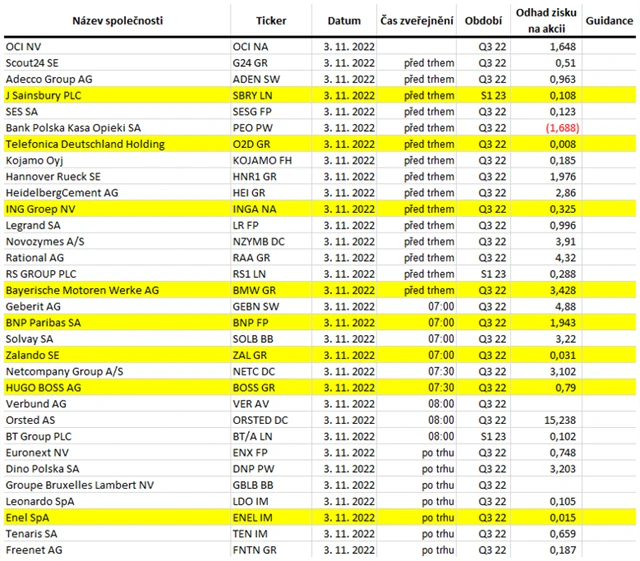Click the OCI NV company cell
The width and height of the screenshot is (640, 561).
23,47
